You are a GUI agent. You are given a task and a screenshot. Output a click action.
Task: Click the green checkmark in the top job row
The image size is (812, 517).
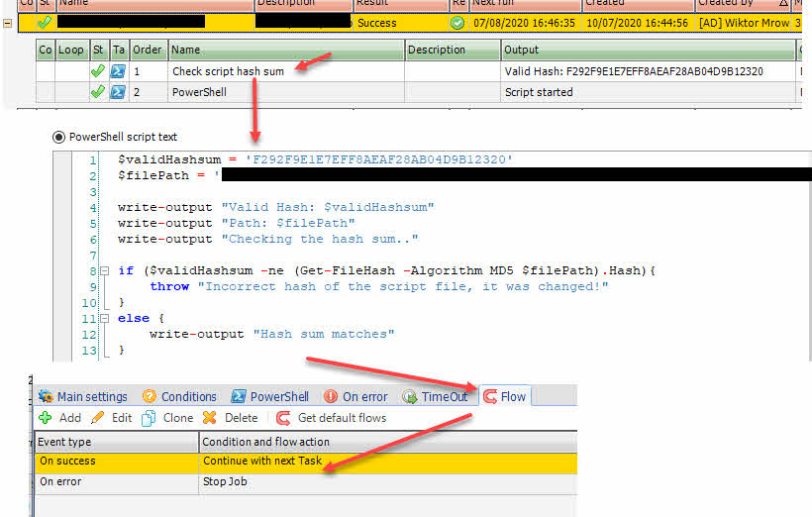coord(45,22)
